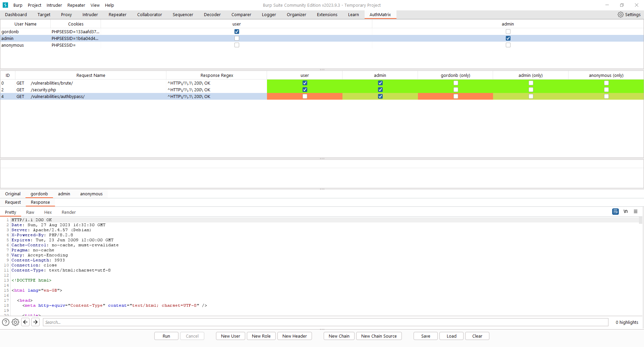Switch to the Collaborator tab
644x347 pixels.
150,14
